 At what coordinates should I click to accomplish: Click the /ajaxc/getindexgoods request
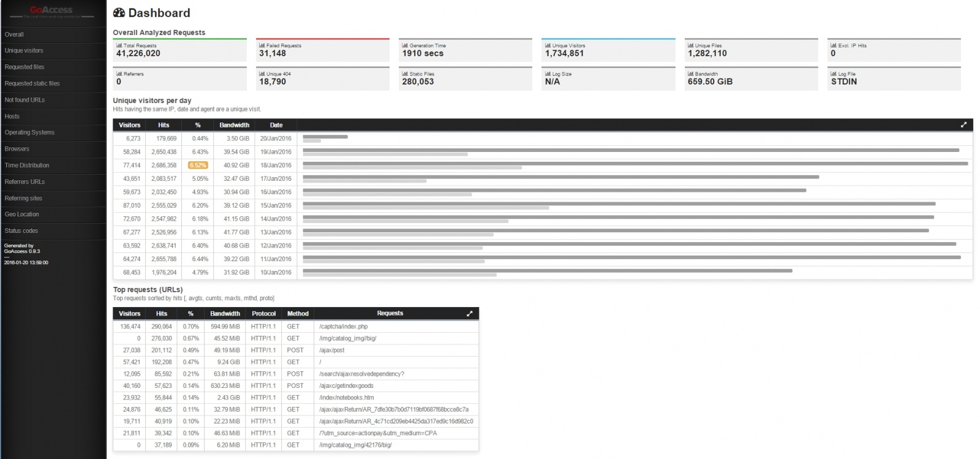point(346,386)
